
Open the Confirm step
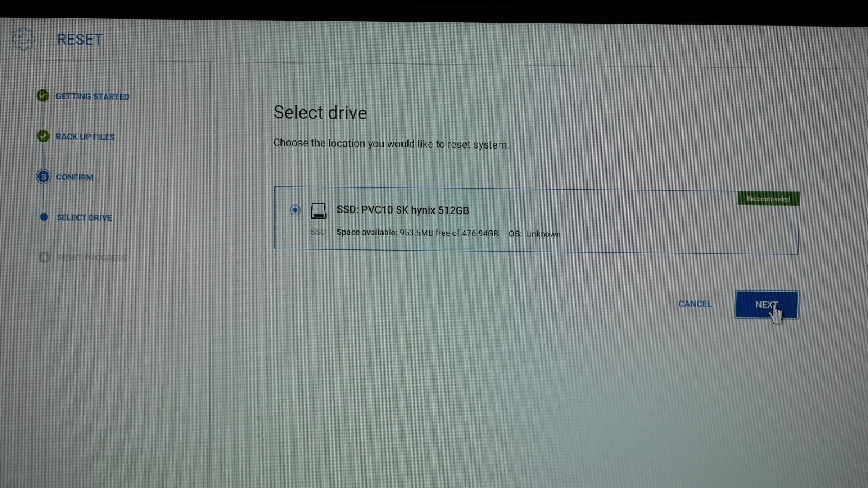75,177
